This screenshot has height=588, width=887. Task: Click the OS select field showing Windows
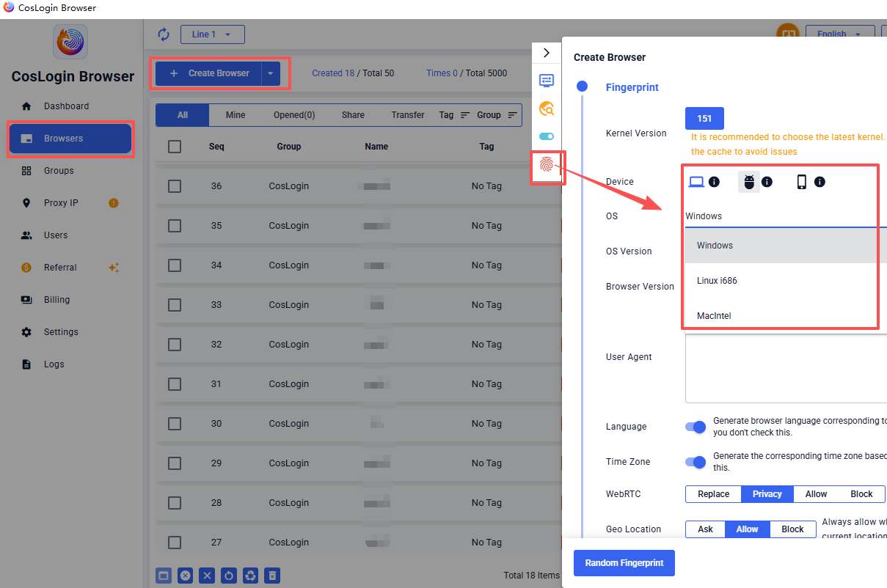click(786, 216)
